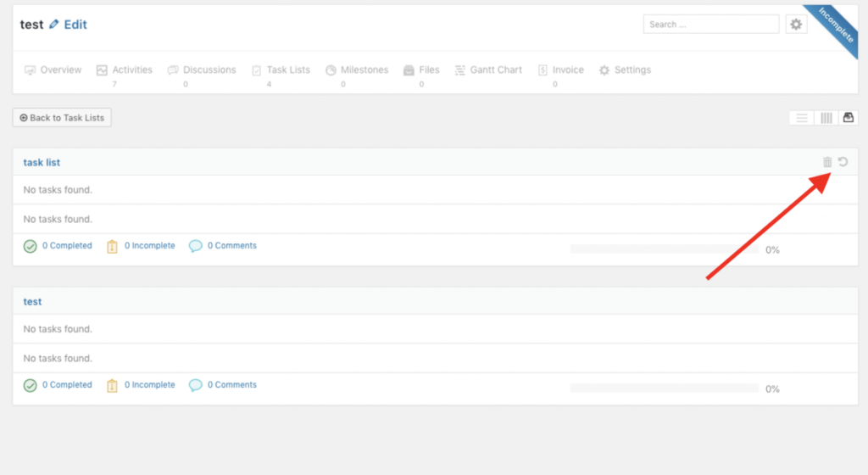Click '0 Comments' in the 'task list' card
This screenshot has width=868, height=475.
coord(232,245)
